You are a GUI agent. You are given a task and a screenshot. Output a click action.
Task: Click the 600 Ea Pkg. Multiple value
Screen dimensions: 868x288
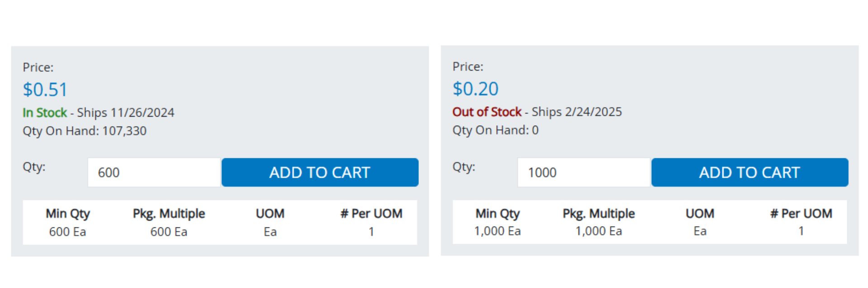pyautogui.click(x=169, y=232)
